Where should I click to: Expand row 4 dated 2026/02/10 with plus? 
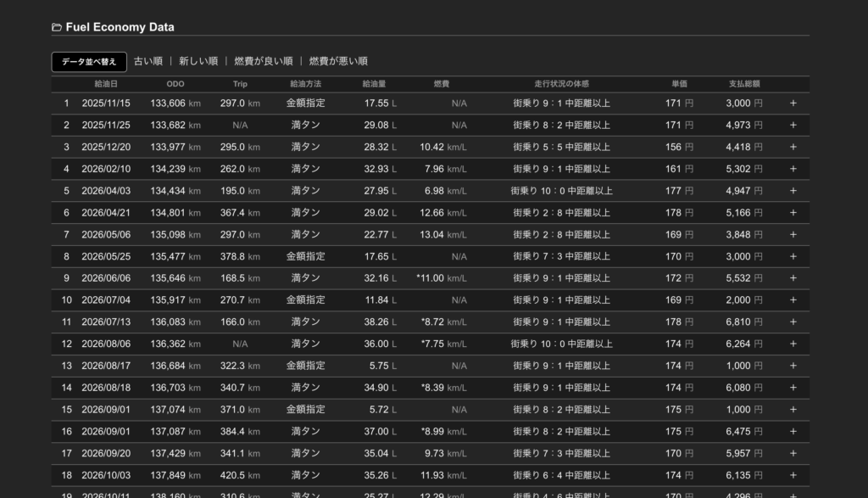tap(793, 169)
